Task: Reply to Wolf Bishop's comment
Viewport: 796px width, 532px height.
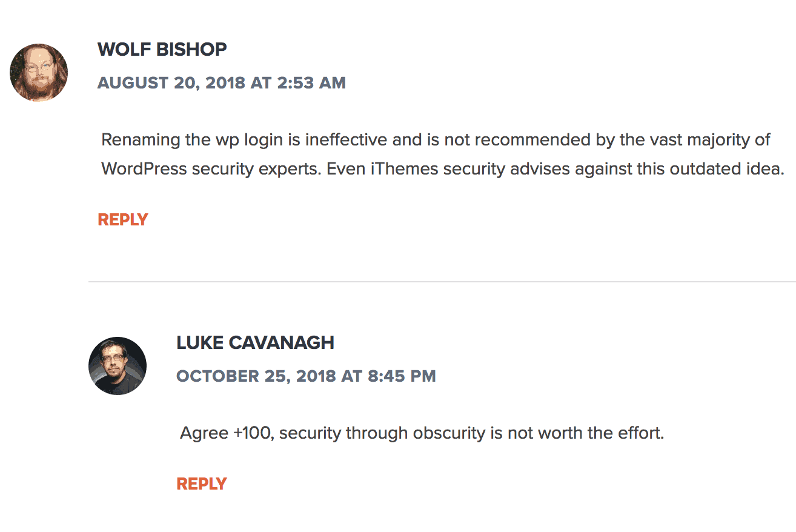Action: [x=123, y=220]
